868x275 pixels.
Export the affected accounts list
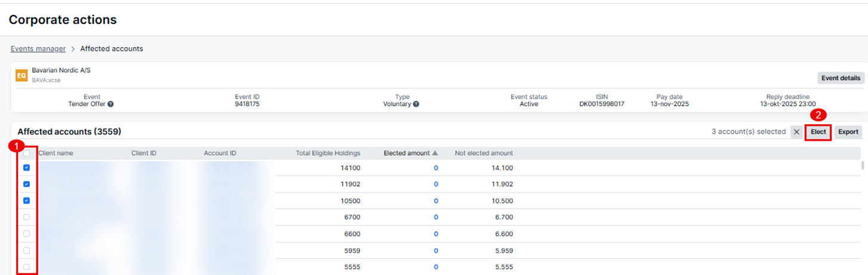tap(848, 132)
